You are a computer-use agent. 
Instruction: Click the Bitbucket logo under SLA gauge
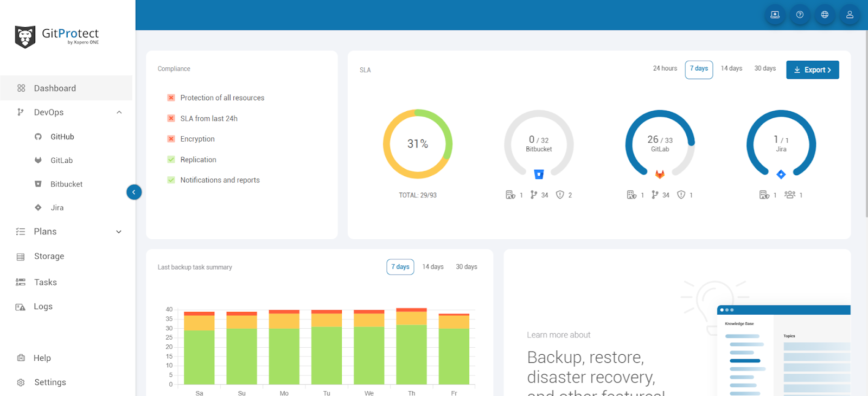[x=539, y=174]
